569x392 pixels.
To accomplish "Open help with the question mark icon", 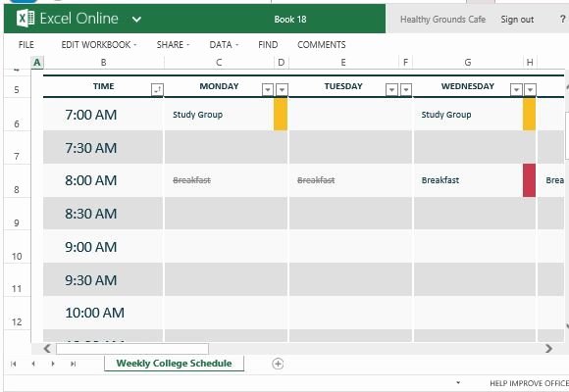I will pos(563,19).
